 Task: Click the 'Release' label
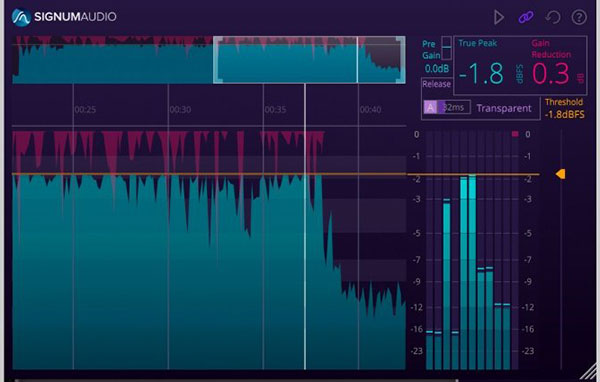[436, 84]
